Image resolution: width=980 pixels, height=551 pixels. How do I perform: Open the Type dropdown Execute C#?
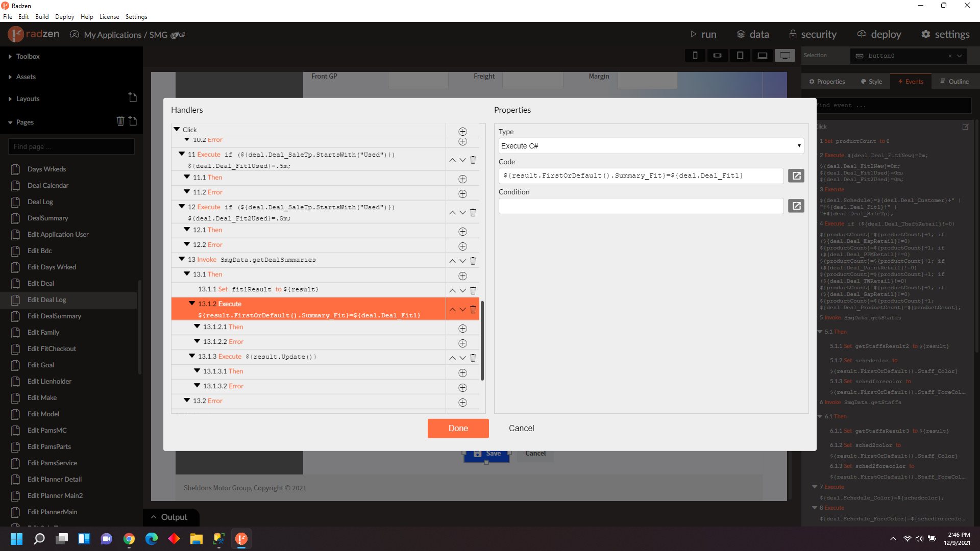pos(651,146)
